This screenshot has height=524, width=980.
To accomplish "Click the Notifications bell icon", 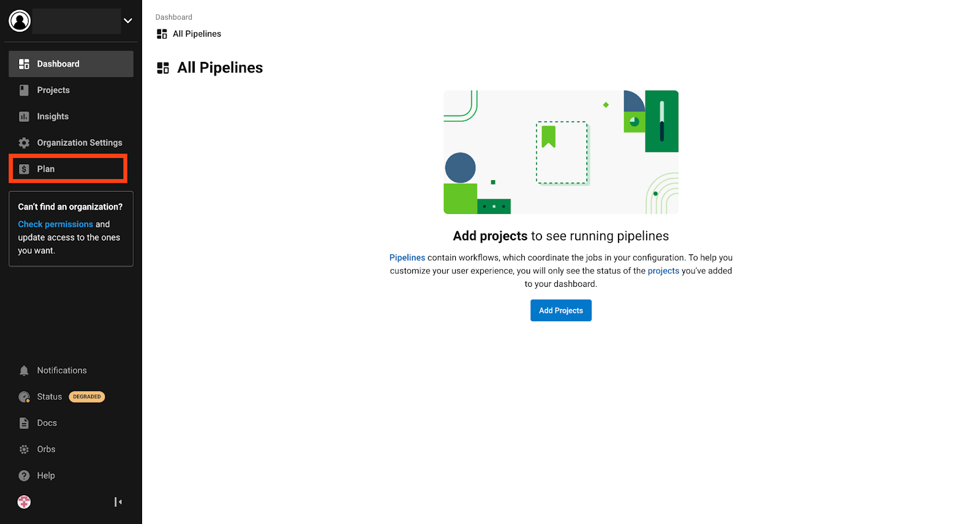I will (24, 370).
